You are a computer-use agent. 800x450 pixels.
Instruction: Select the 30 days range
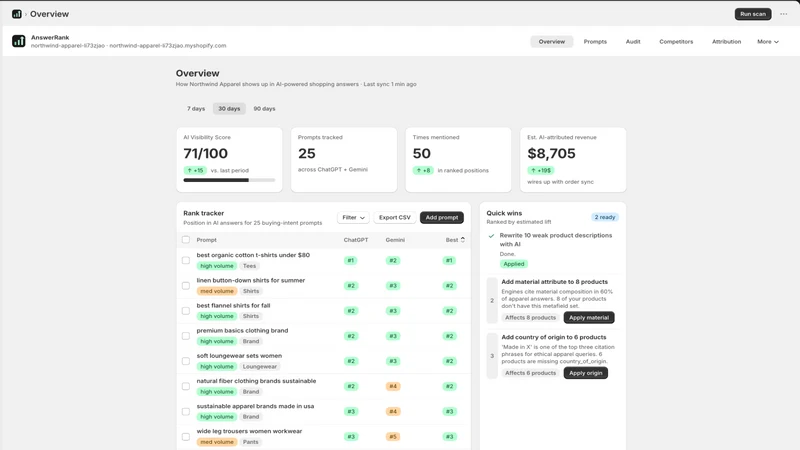point(229,109)
